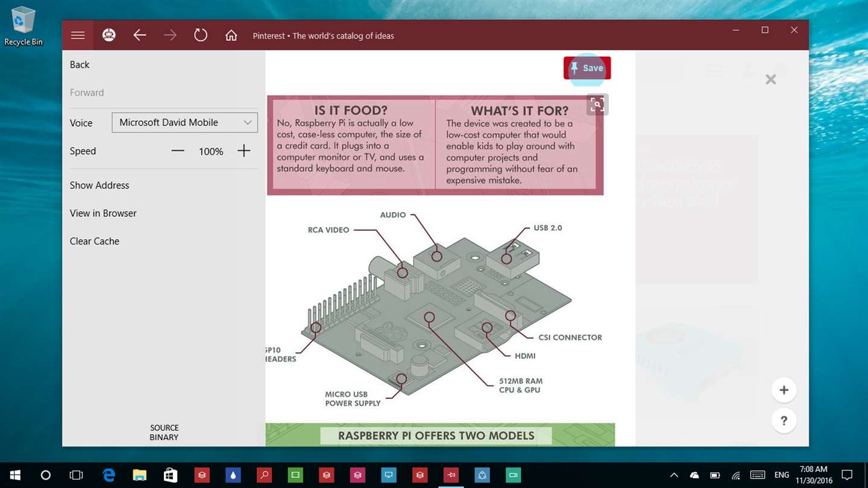Open the red magnifier taskbar app
The image size is (868, 488).
(264, 475)
